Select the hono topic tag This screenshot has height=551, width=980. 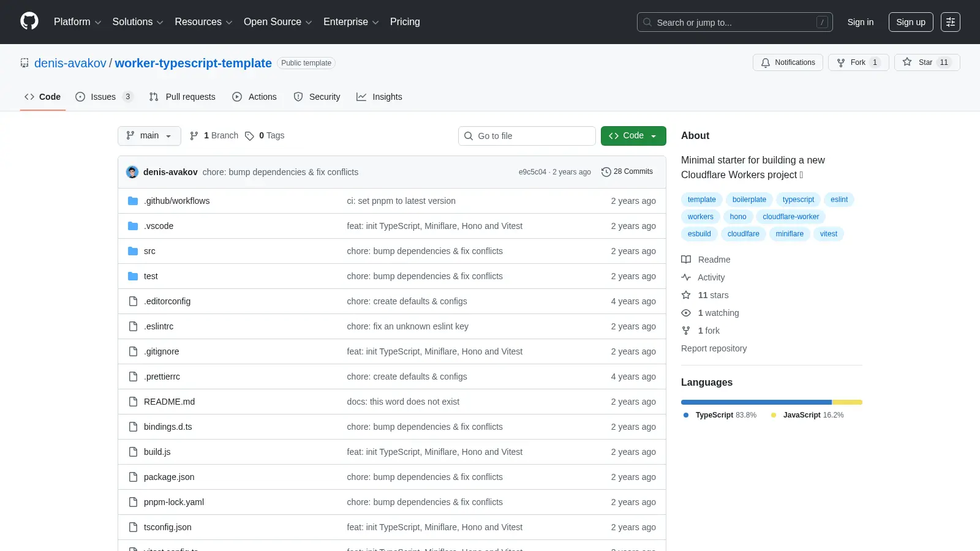[x=738, y=217]
